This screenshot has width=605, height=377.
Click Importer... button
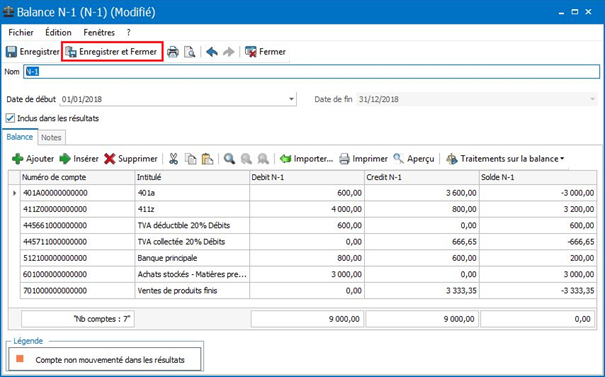306,159
